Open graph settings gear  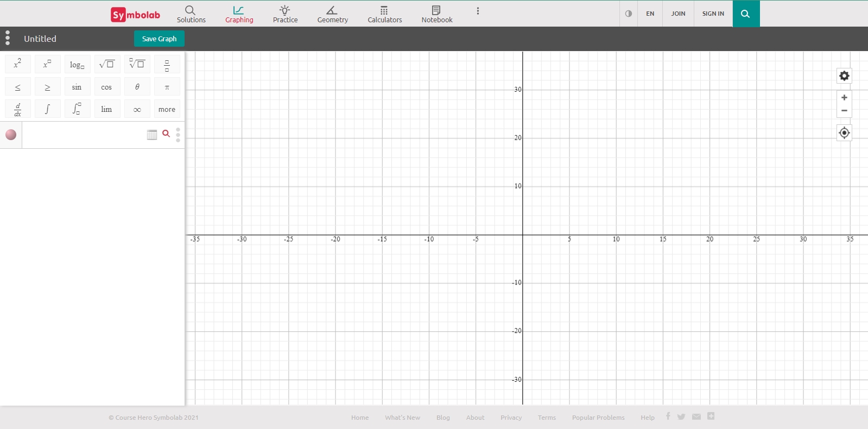(x=844, y=75)
